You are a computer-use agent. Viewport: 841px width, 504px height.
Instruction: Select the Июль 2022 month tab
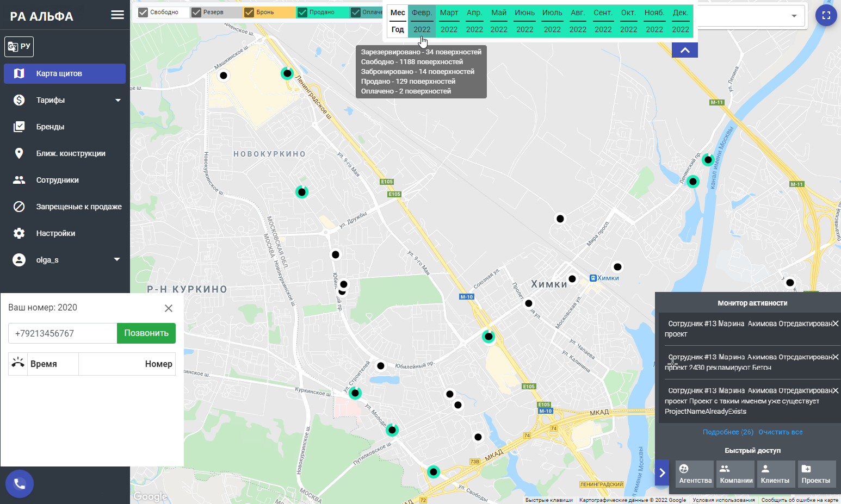click(552, 21)
